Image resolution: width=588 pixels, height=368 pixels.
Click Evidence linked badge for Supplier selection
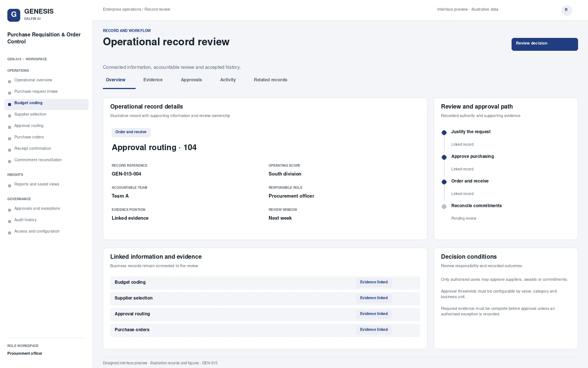pos(374,298)
